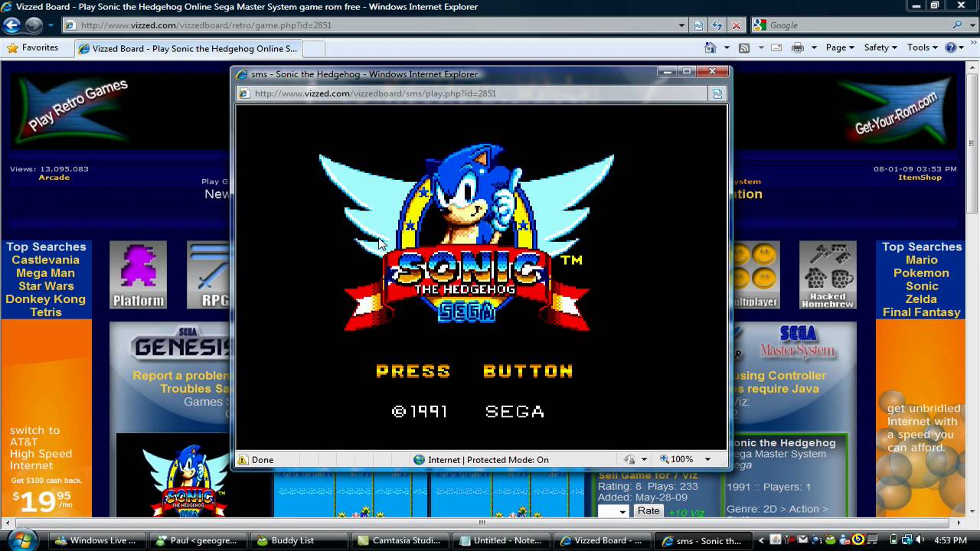Expand the zoom level dropdown arrow
The height and width of the screenshot is (551, 980).
click(707, 460)
